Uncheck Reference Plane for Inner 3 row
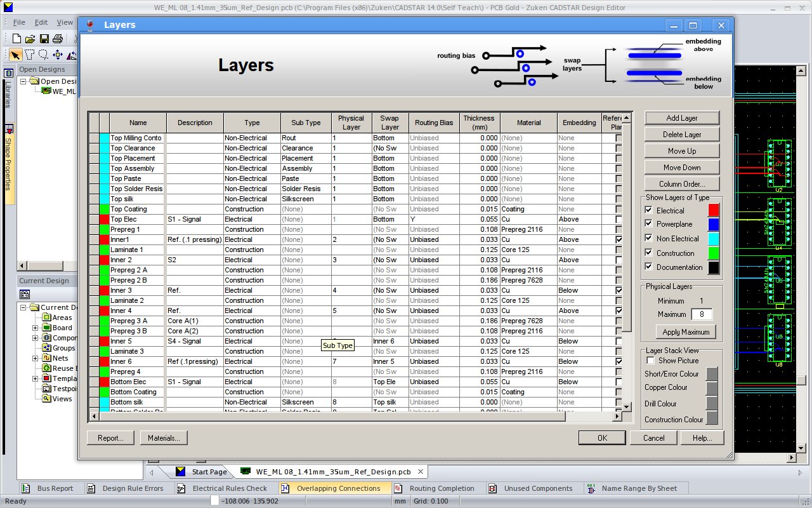This screenshot has width=812, height=508. point(619,290)
